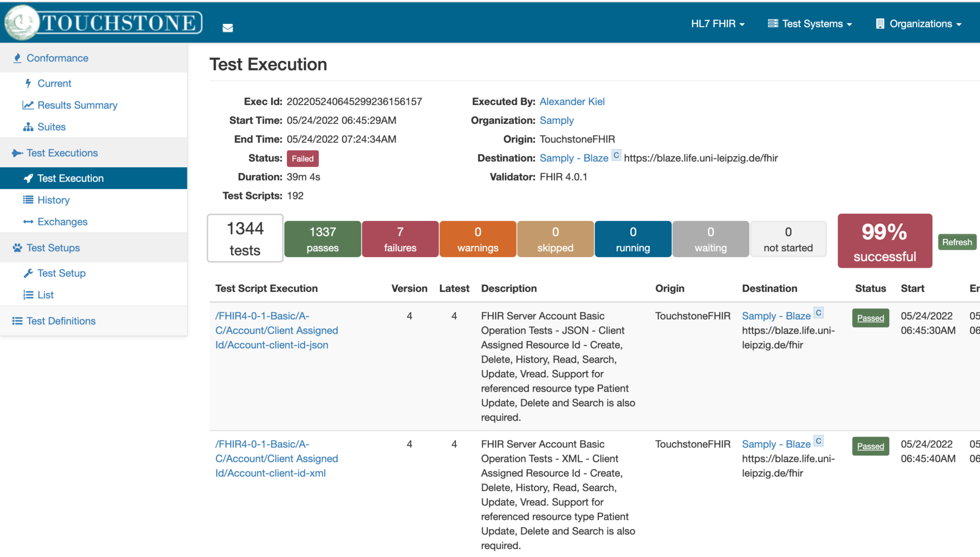Click the Duration value 39m 4s
Viewport: 980px width, 557px height.
(x=303, y=177)
